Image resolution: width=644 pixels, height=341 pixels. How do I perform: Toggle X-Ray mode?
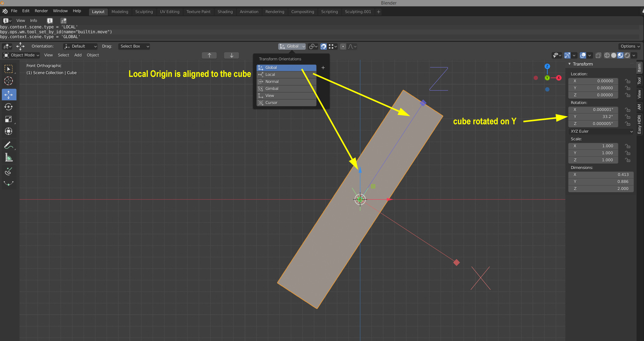point(598,55)
